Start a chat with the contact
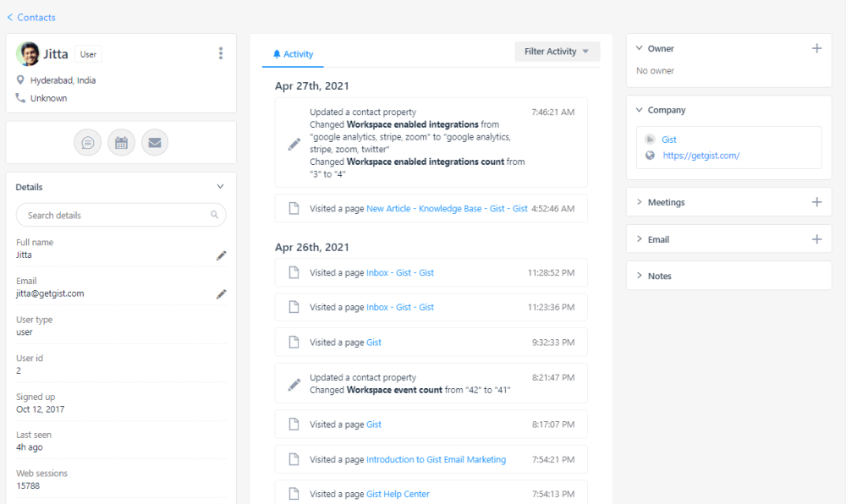Viewport: 846px width, 504px height. [x=87, y=143]
